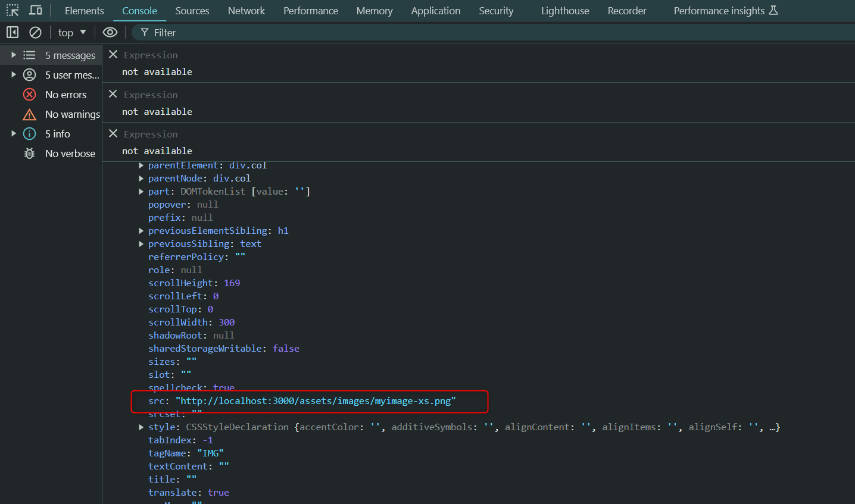The image size is (855, 504).
Task: Expand the style CSSStyleDeclaration property
Action: pos(141,427)
